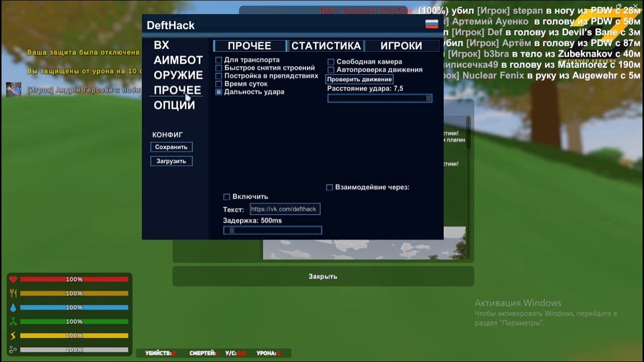Select ПРОЧЕЕ in the left sidebar
The height and width of the screenshot is (362, 644).
tap(177, 90)
